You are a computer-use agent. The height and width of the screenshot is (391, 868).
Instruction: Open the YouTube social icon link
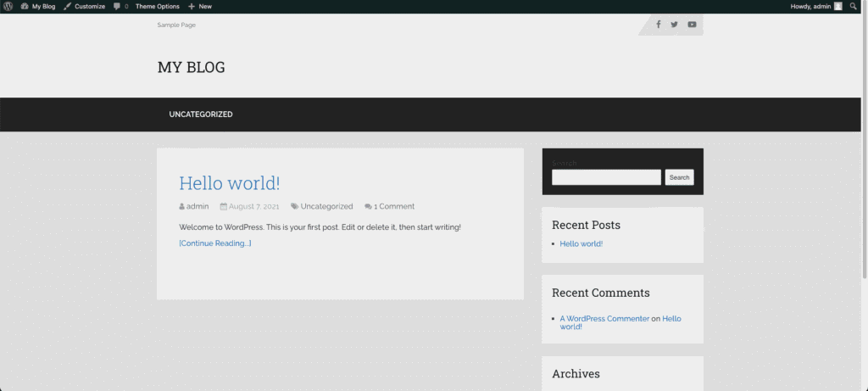pyautogui.click(x=692, y=25)
